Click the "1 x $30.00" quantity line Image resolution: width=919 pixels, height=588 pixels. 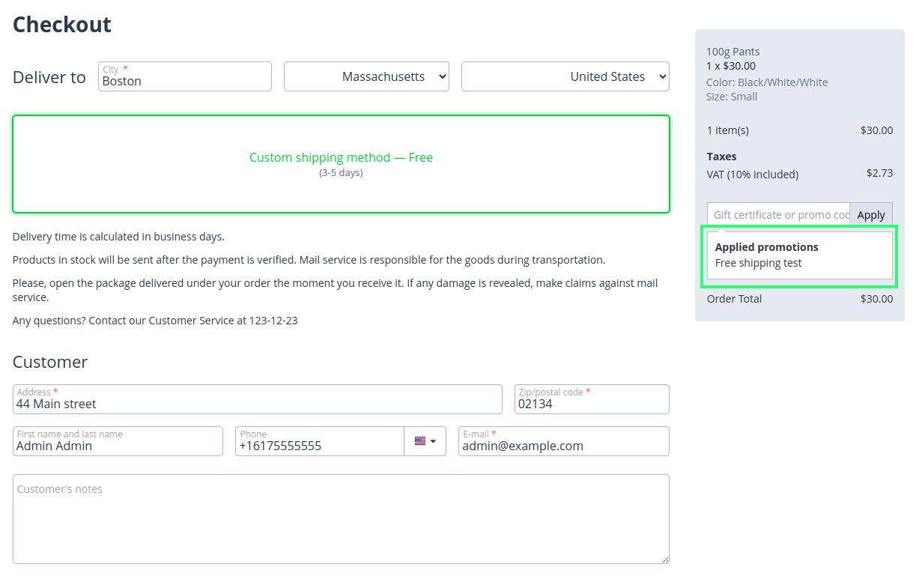(731, 66)
